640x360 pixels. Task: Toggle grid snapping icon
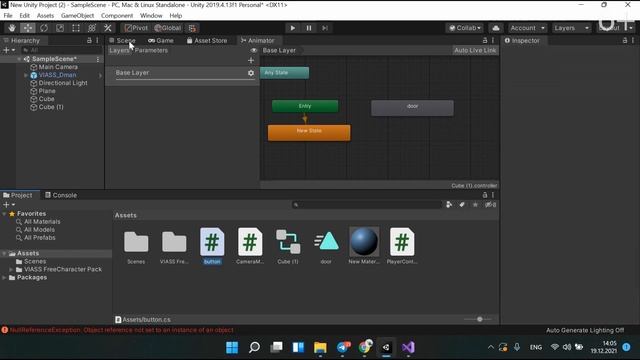(x=192, y=28)
